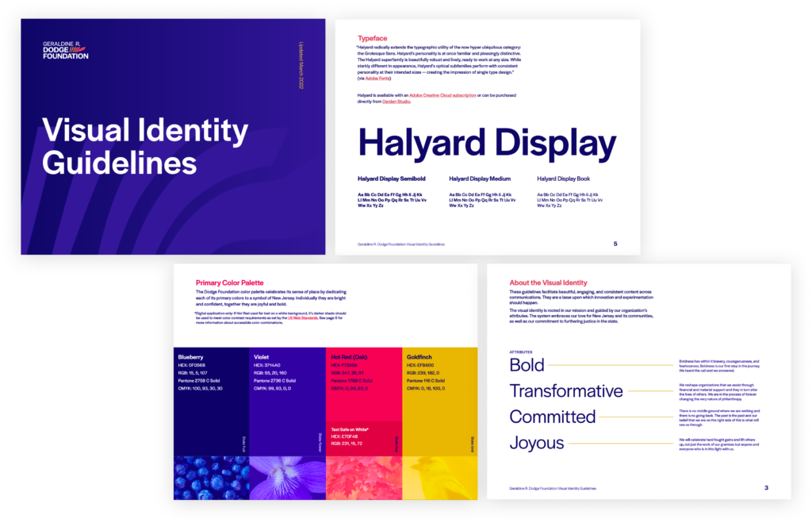Click the Text Safe value RGB: 231, 15, 72
The height and width of the screenshot is (523, 812).
[347, 444]
